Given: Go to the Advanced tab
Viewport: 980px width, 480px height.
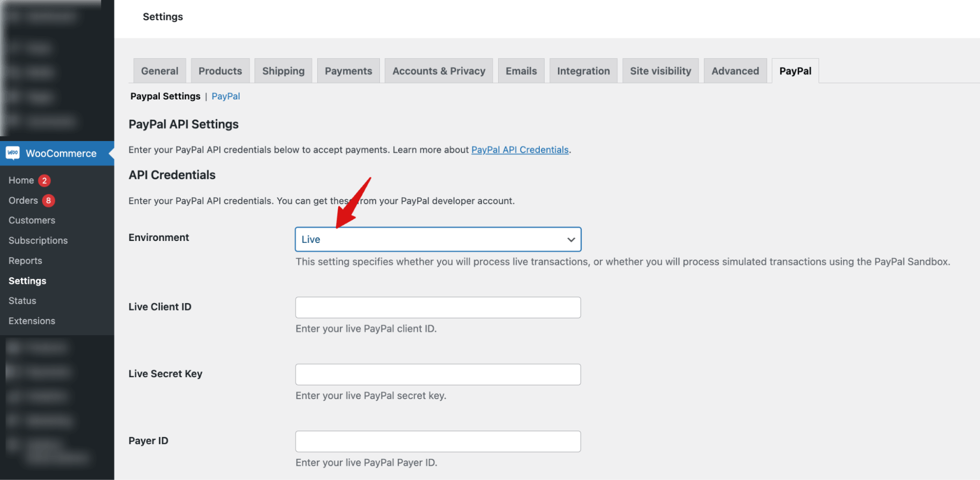Looking at the screenshot, I should coord(735,71).
